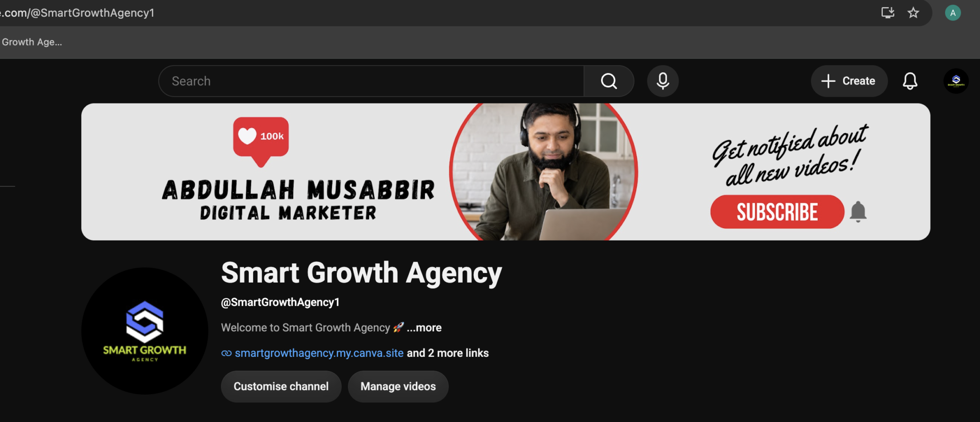The height and width of the screenshot is (422, 980).
Task: Click the link chain icon beside canva site
Action: pos(226,354)
